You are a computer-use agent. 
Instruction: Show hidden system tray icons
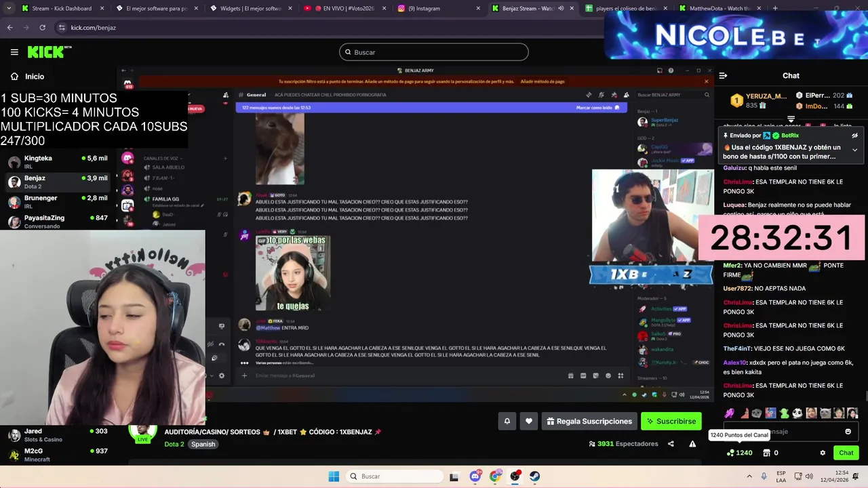coord(750,476)
